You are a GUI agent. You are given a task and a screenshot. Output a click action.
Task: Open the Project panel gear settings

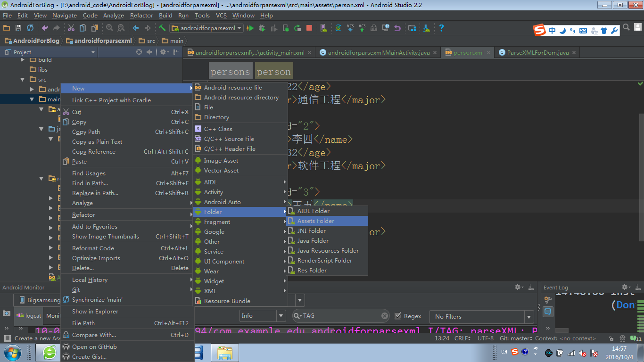(164, 52)
